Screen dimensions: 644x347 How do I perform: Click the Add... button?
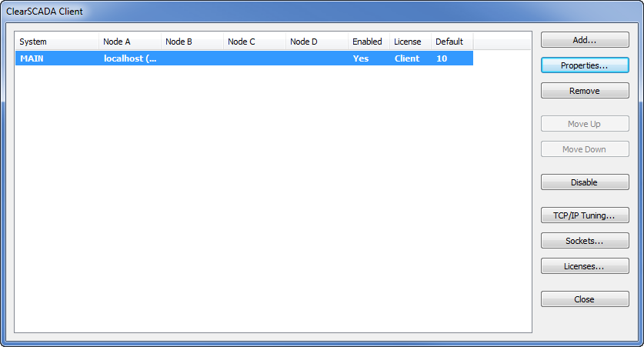(x=585, y=40)
